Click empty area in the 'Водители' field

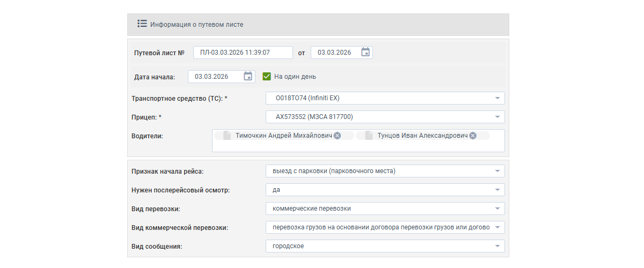(x=358, y=146)
